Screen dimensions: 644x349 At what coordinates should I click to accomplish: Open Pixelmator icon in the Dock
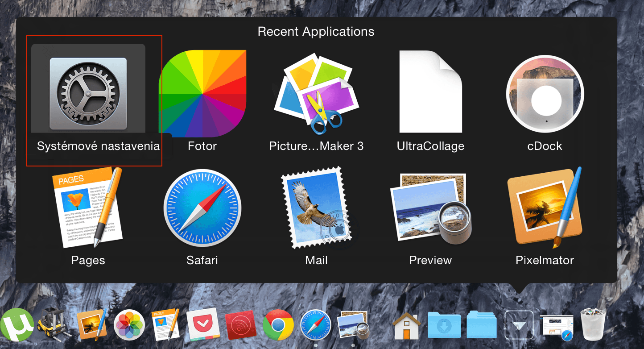pyautogui.click(x=91, y=325)
